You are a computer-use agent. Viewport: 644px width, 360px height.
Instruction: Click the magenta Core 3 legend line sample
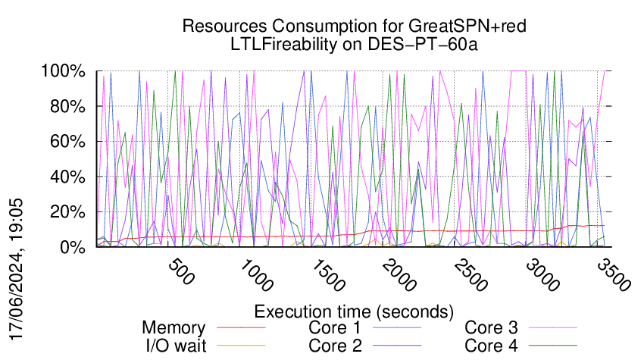pyautogui.click(x=553, y=327)
